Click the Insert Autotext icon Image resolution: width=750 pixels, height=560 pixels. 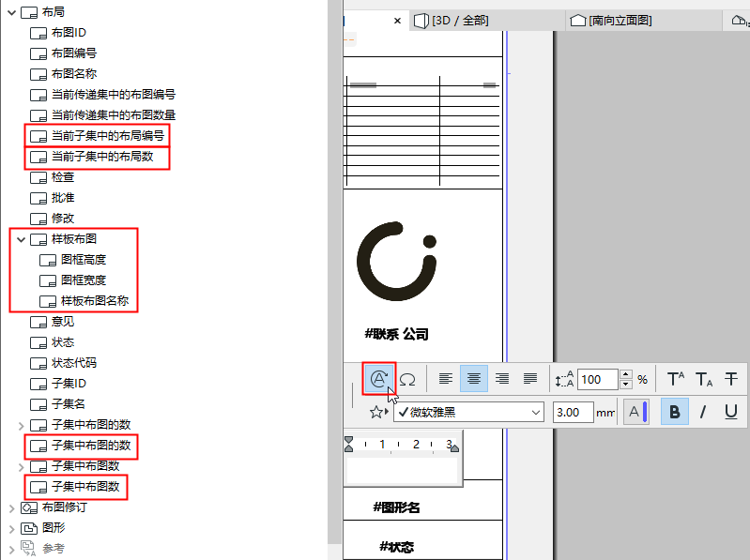click(379, 378)
